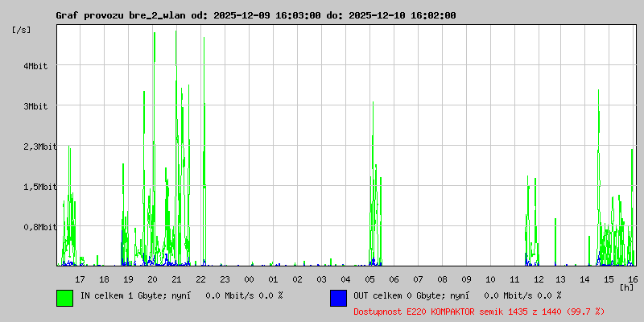Viewport: 644px width, 322px height.
Task: Click the hour label 06 on x-axis
Action: pyautogui.click(x=394, y=279)
